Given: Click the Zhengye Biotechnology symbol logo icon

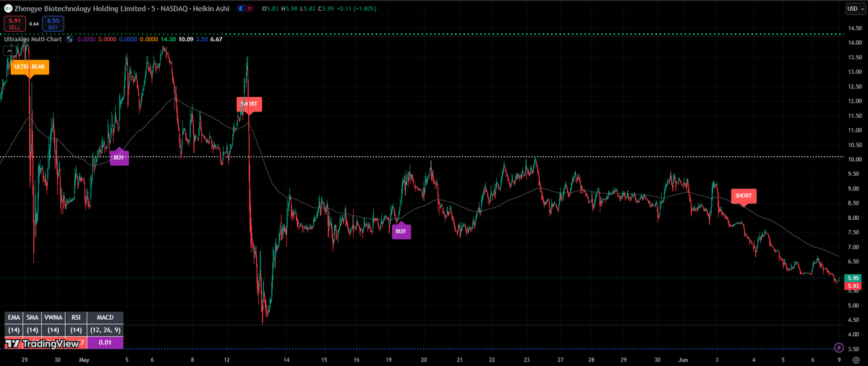Looking at the screenshot, I should (x=8, y=8).
